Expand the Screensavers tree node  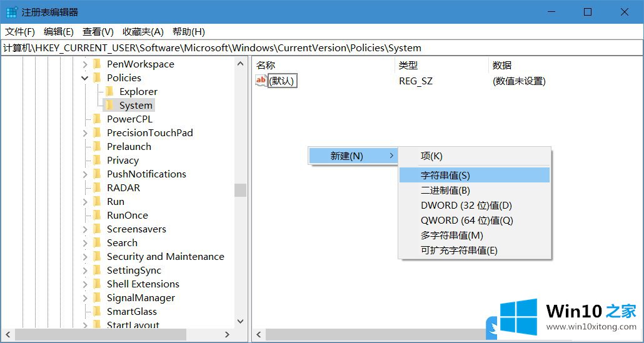pos(85,229)
